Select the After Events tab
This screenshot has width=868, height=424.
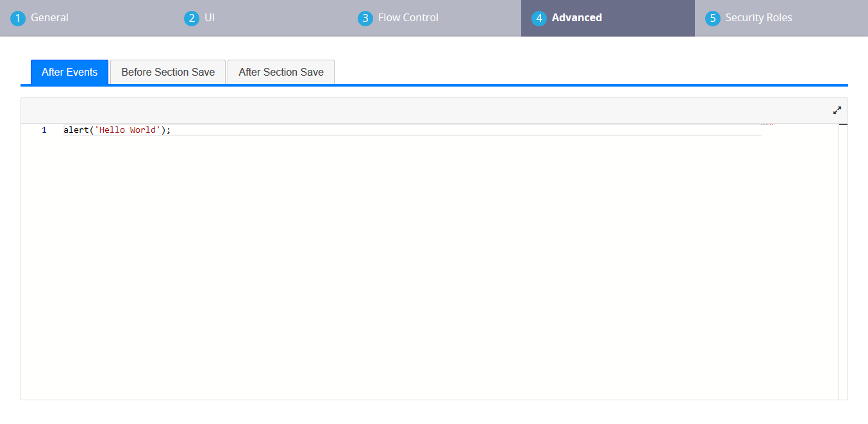coord(69,72)
